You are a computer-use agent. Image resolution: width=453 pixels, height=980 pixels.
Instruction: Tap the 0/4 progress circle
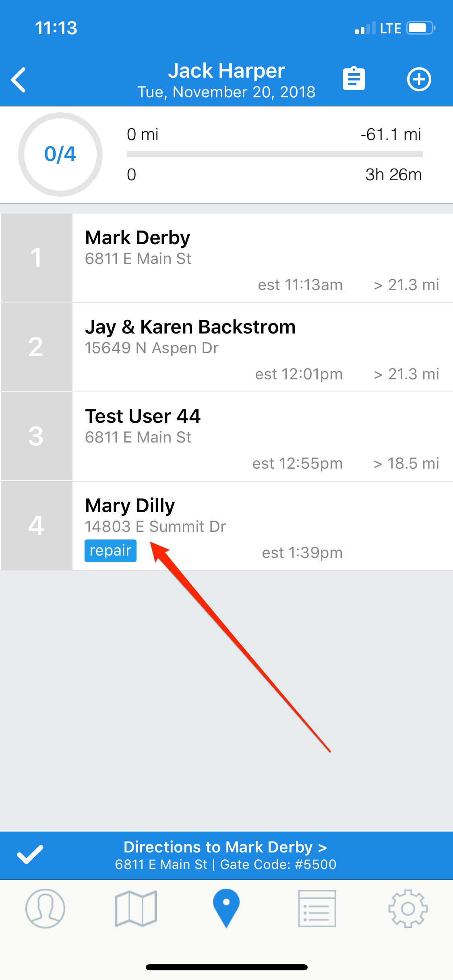pyautogui.click(x=60, y=154)
